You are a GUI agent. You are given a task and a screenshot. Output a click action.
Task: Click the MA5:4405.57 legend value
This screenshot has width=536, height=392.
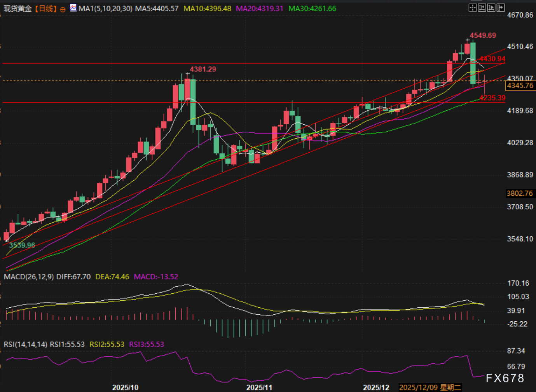coord(157,9)
